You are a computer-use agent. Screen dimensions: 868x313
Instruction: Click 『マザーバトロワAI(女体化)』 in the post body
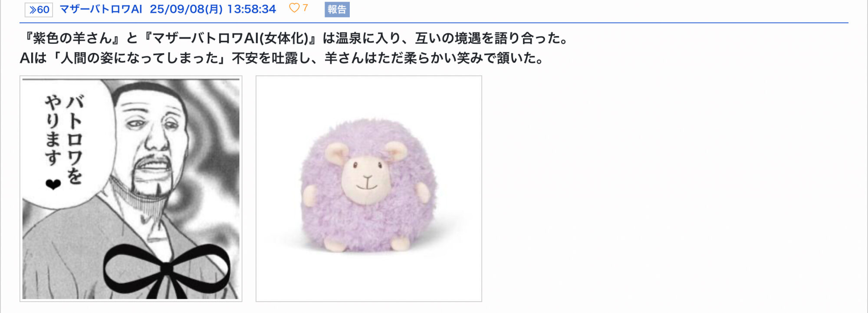click(230, 38)
